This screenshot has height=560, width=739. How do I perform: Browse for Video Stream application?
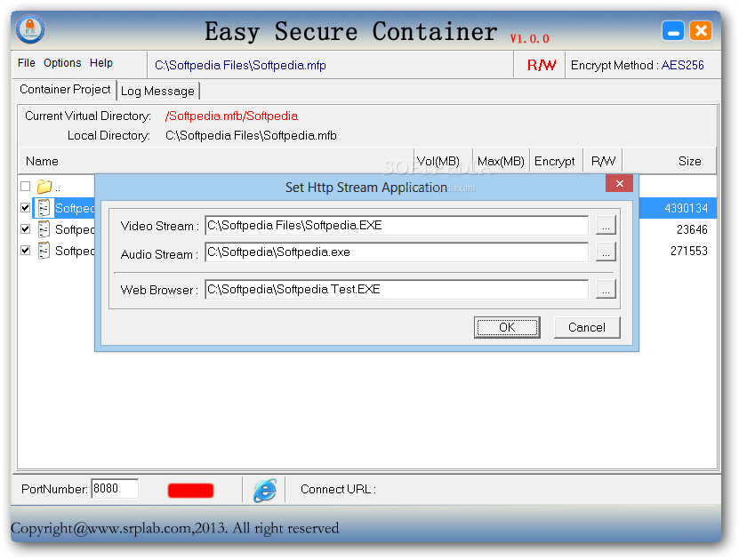click(606, 226)
